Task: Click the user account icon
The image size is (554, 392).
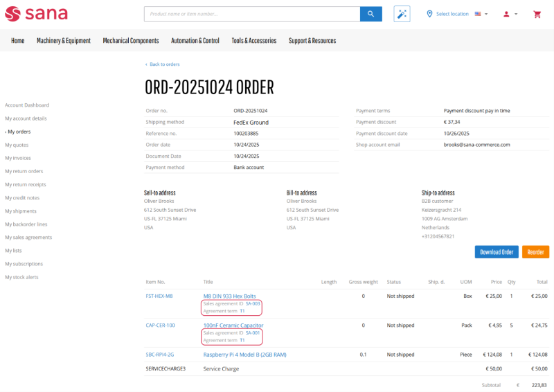Action: click(506, 14)
